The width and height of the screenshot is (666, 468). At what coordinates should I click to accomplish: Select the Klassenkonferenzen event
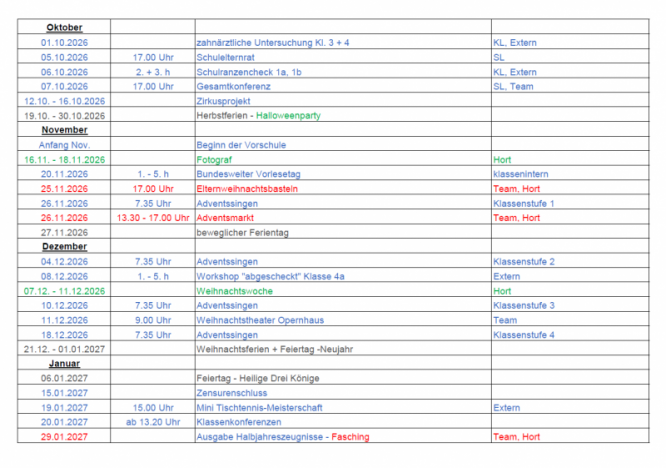pyautogui.click(x=239, y=422)
